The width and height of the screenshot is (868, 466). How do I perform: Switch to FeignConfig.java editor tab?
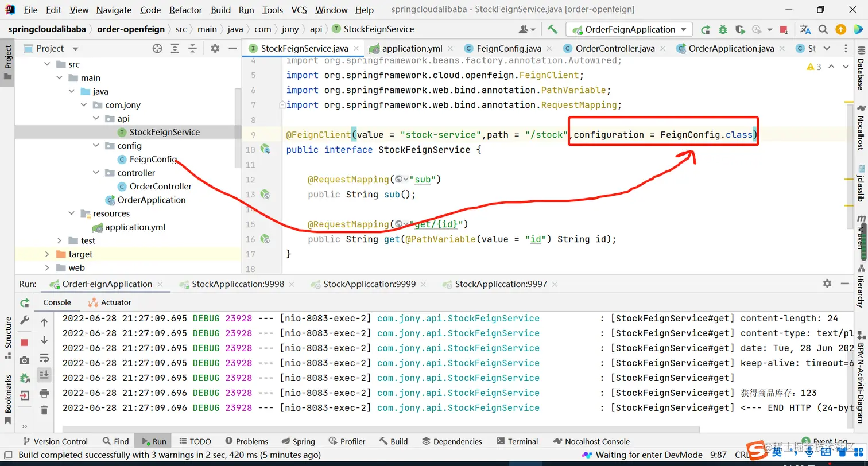(509, 49)
